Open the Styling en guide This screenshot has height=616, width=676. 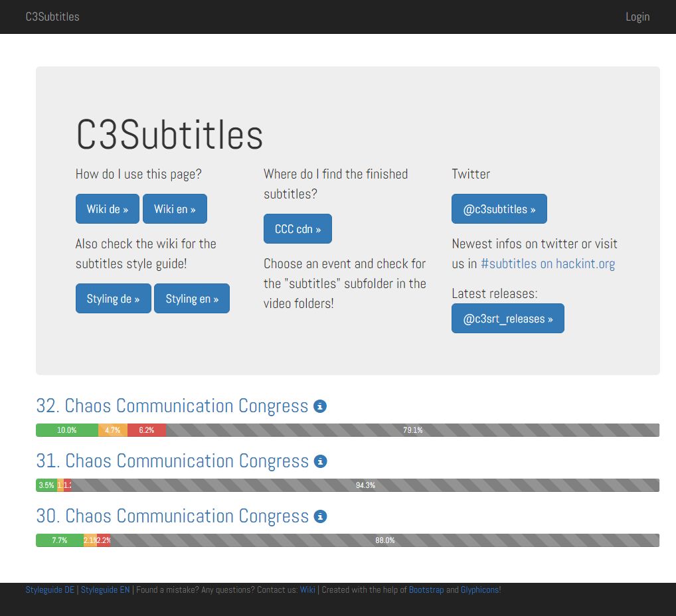tap(192, 299)
